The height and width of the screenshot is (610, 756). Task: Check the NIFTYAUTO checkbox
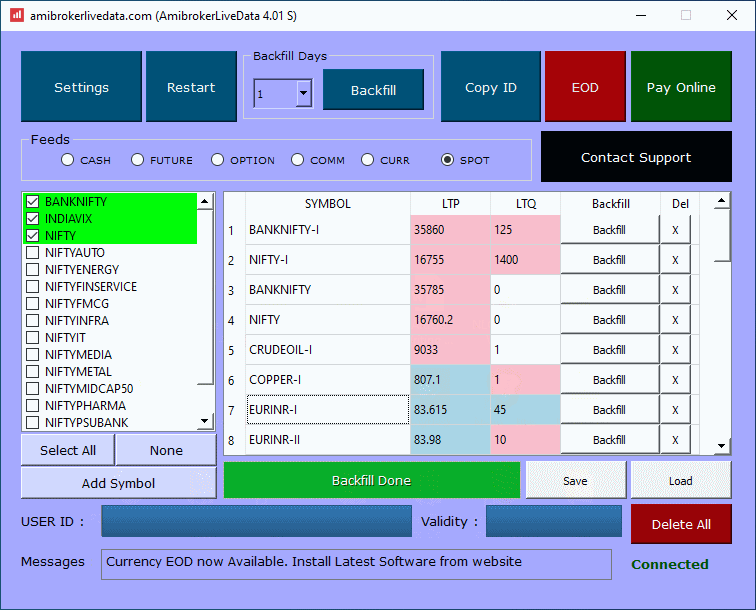click(32, 252)
